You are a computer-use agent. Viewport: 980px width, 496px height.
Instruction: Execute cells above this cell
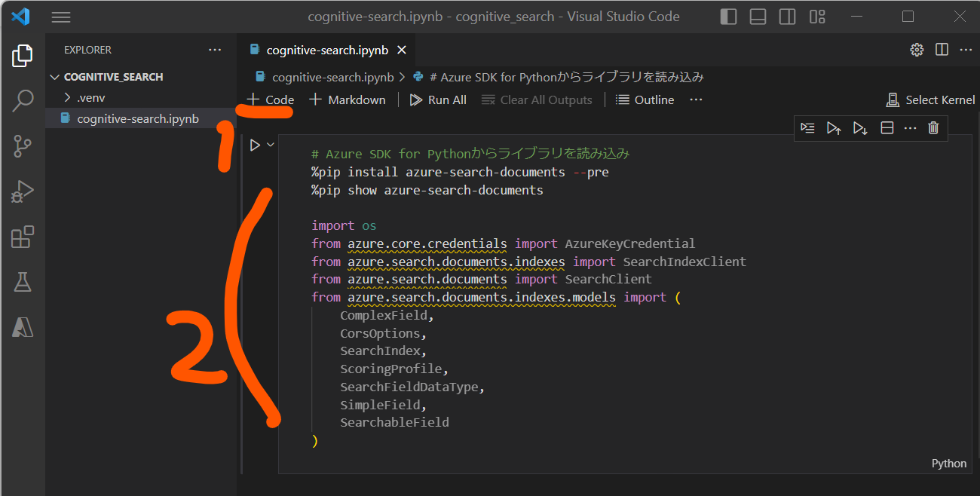pos(834,128)
